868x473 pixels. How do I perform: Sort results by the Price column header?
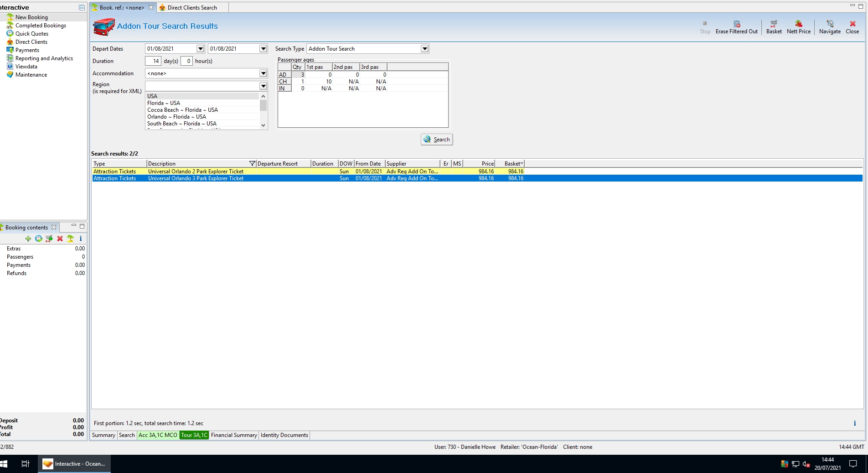click(x=479, y=164)
